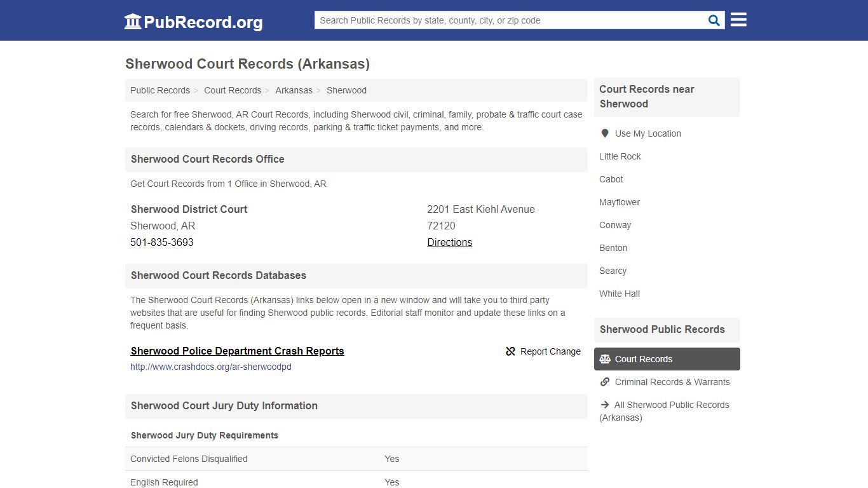Viewport: 868px width, 488px height.
Task: Click Sherwood Court Records Databases heading
Action: 219,275
